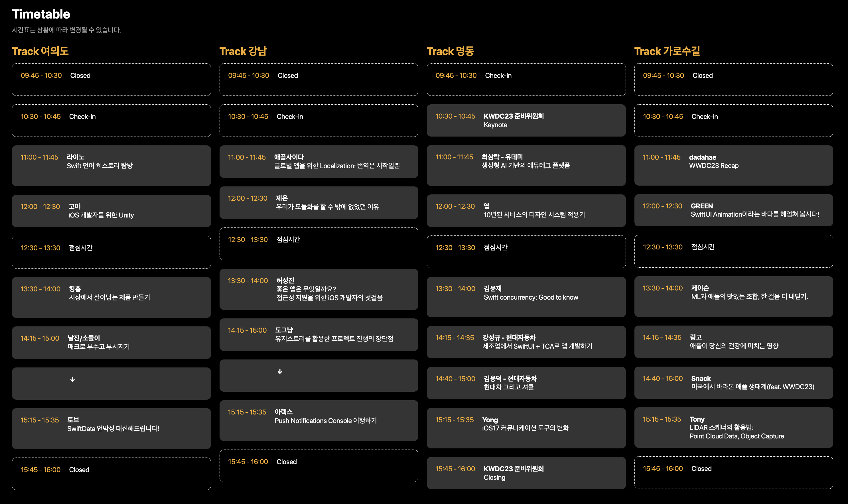Open the 라이노 Swift 언어 히스토리 탐방 session
The height and width of the screenshot is (504, 848).
click(x=111, y=166)
